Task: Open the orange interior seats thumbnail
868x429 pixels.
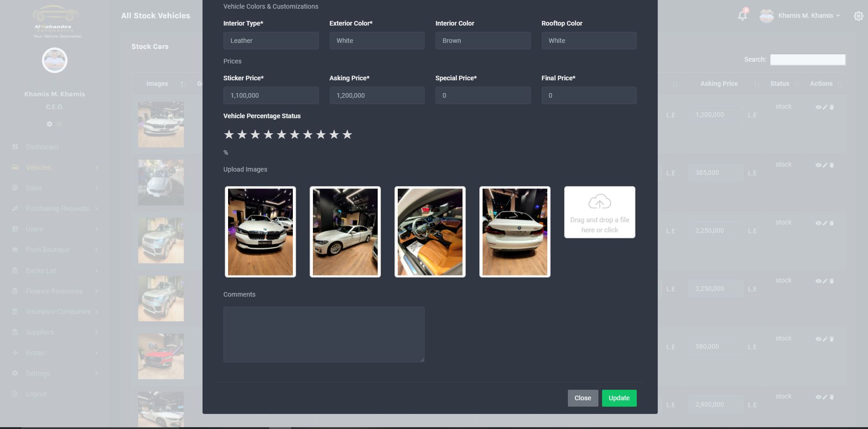Action: (x=430, y=232)
